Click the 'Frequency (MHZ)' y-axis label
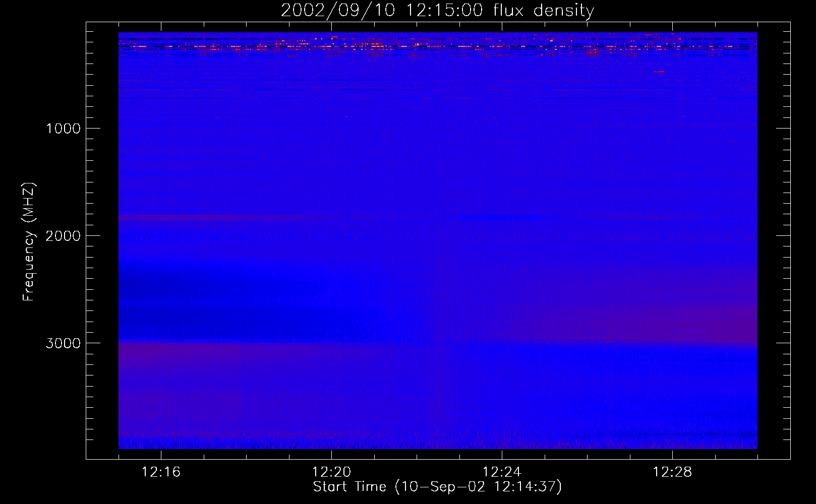 pyautogui.click(x=29, y=242)
